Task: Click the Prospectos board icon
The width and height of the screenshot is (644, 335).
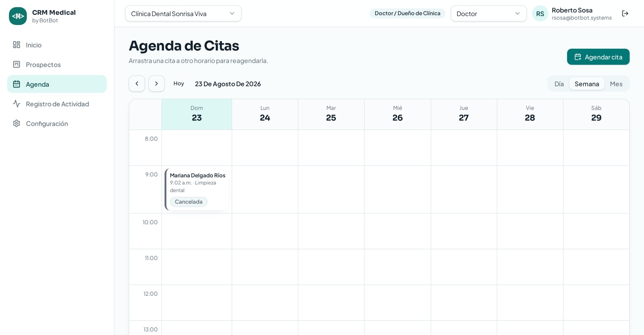Action: tap(17, 64)
